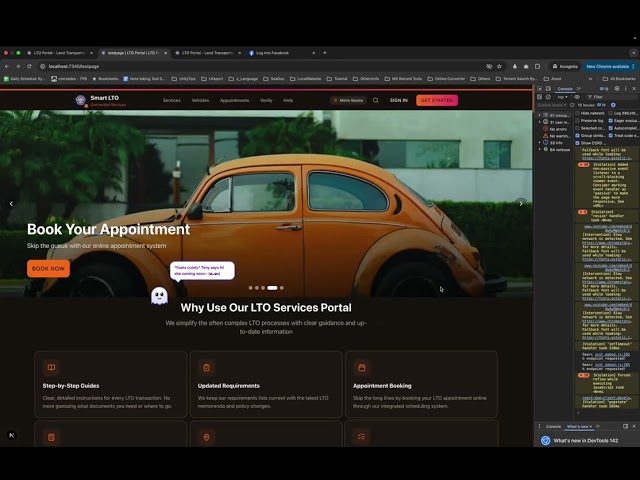Click the Help nav item
Image resolution: width=640 pixels, height=480 pixels.
click(x=288, y=100)
